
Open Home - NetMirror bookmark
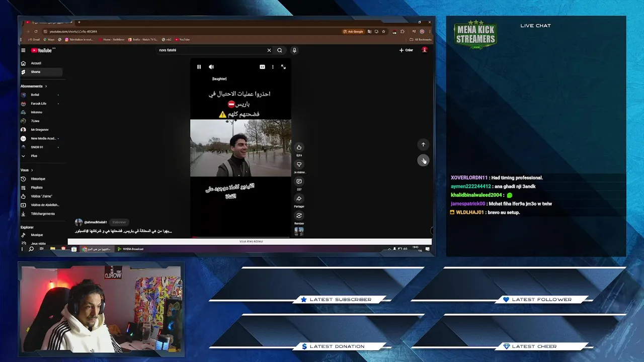click(x=112, y=39)
